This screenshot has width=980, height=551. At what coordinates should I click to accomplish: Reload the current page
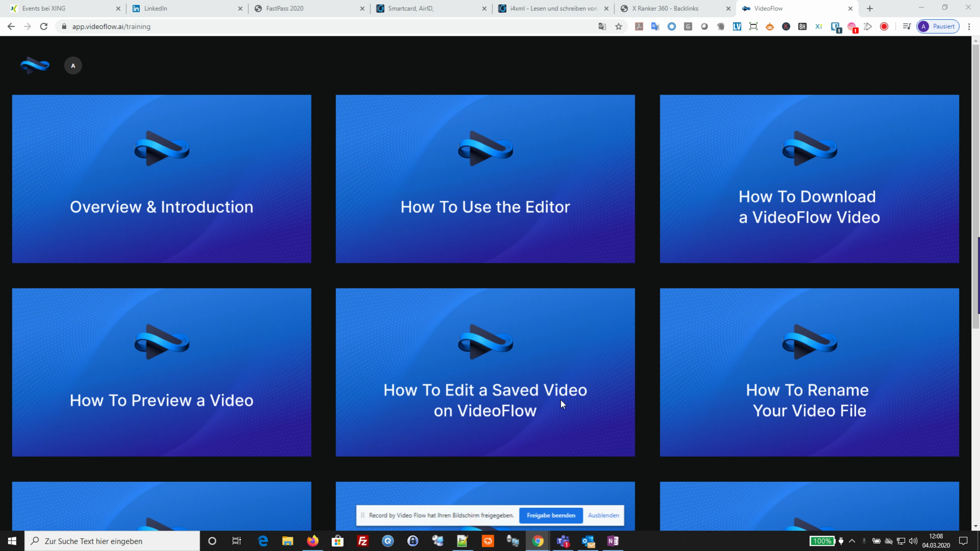[x=44, y=26]
